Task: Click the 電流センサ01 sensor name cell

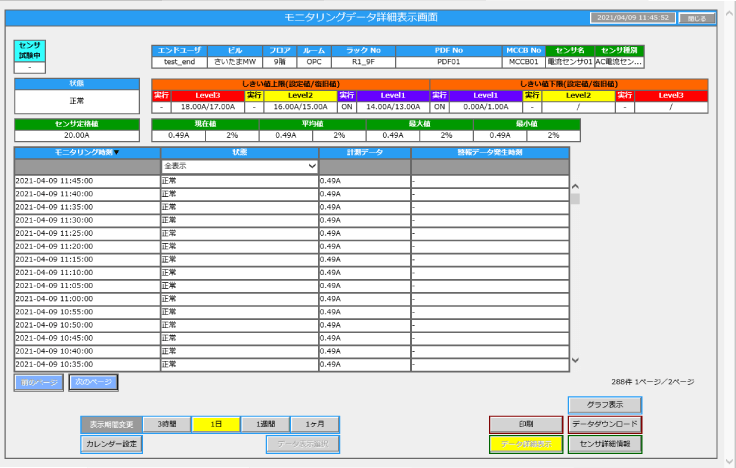Action: pyautogui.click(x=570, y=62)
